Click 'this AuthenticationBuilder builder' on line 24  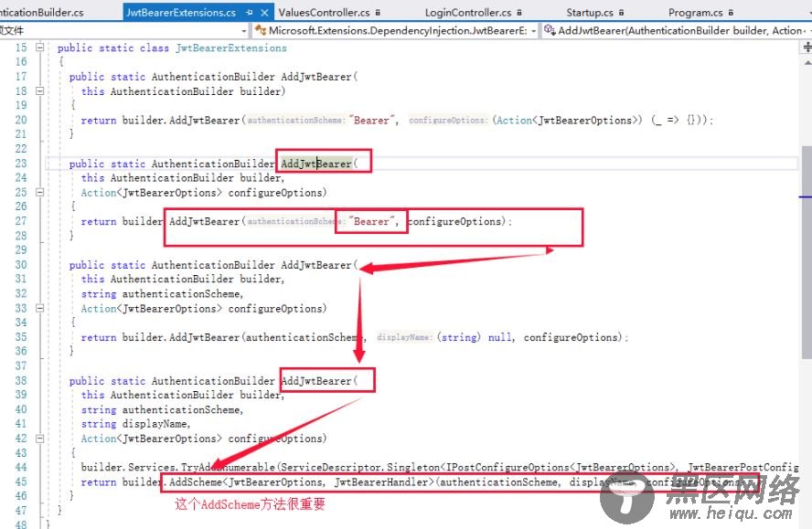point(182,178)
